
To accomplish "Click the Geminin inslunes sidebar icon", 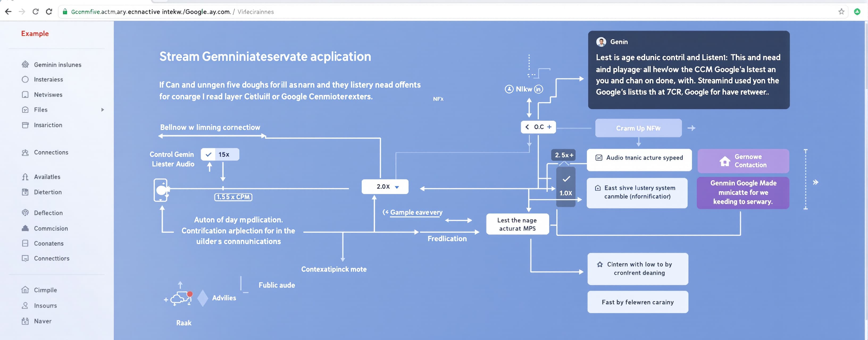I will click(x=25, y=64).
